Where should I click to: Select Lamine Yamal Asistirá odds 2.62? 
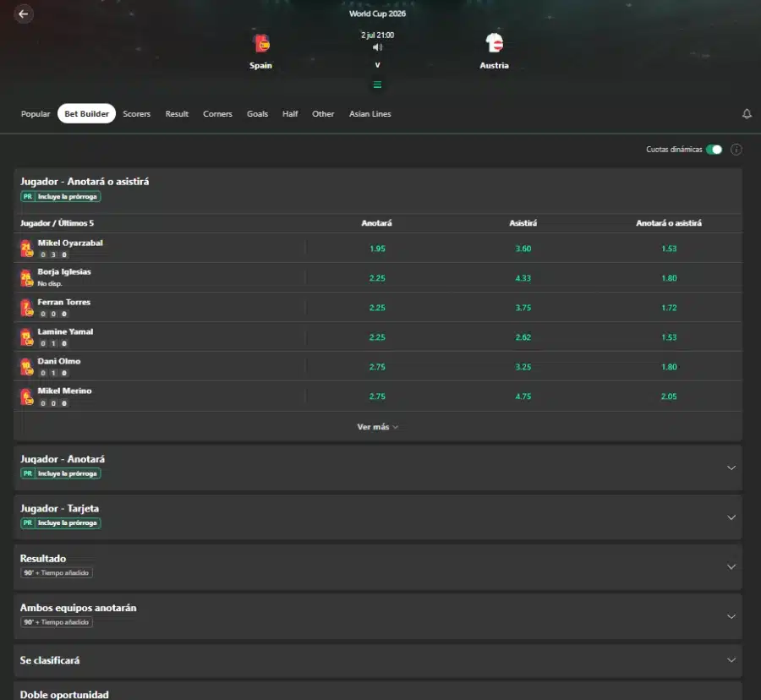(x=523, y=337)
